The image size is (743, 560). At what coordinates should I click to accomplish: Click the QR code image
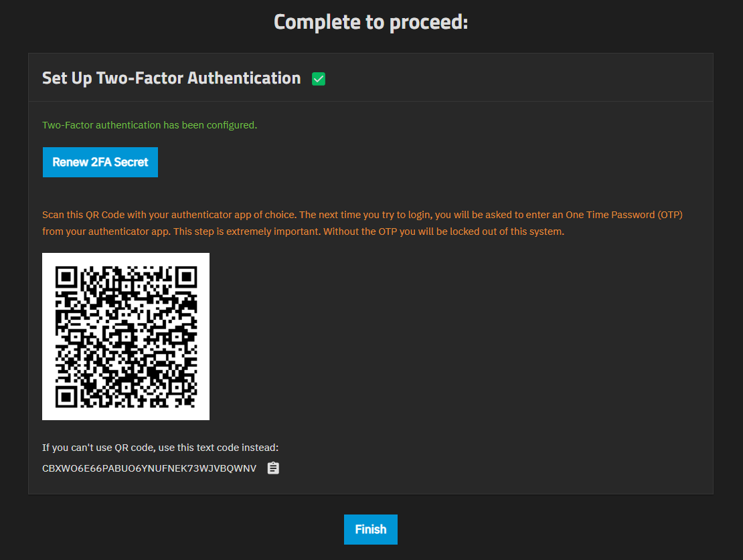(126, 337)
